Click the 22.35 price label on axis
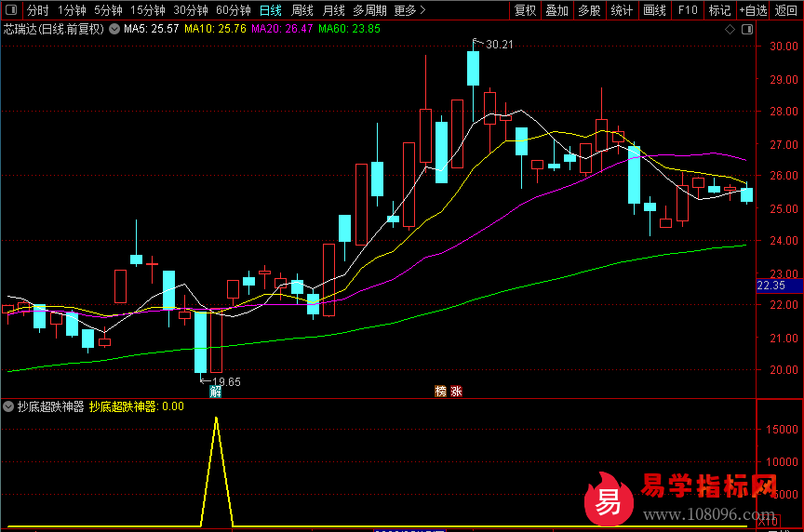 tap(771, 286)
